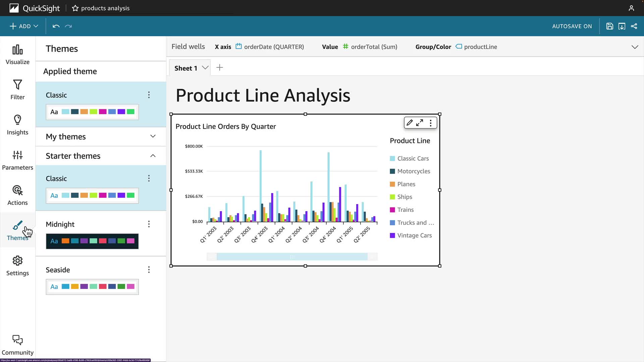This screenshot has width=644, height=362.
Task: Toggle Motorcycles legend item
Action: click(x=413, y=171)
